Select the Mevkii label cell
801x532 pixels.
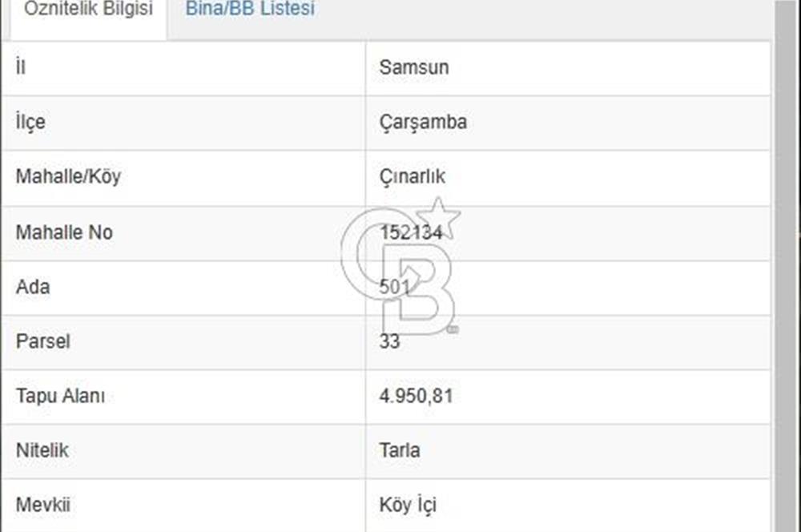(x=183, y=506)
